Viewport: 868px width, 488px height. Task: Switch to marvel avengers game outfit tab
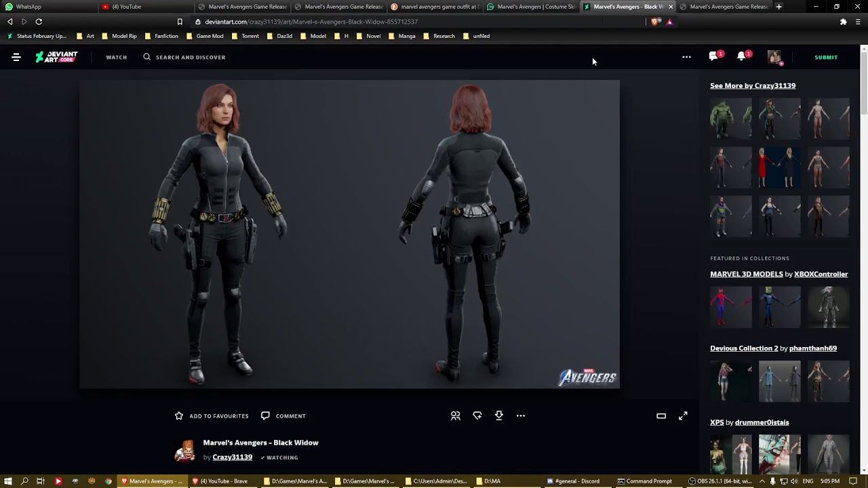point(435,7)
